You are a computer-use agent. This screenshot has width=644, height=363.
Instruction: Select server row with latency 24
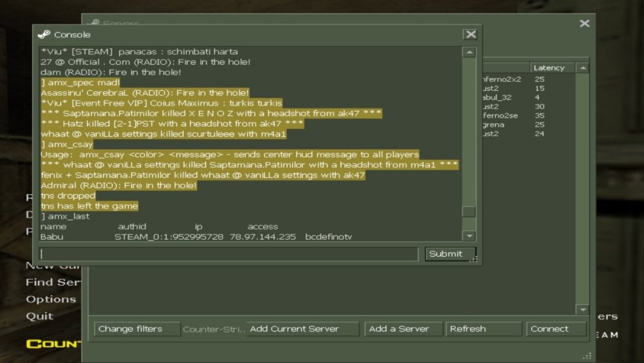(x=529, y=133)
